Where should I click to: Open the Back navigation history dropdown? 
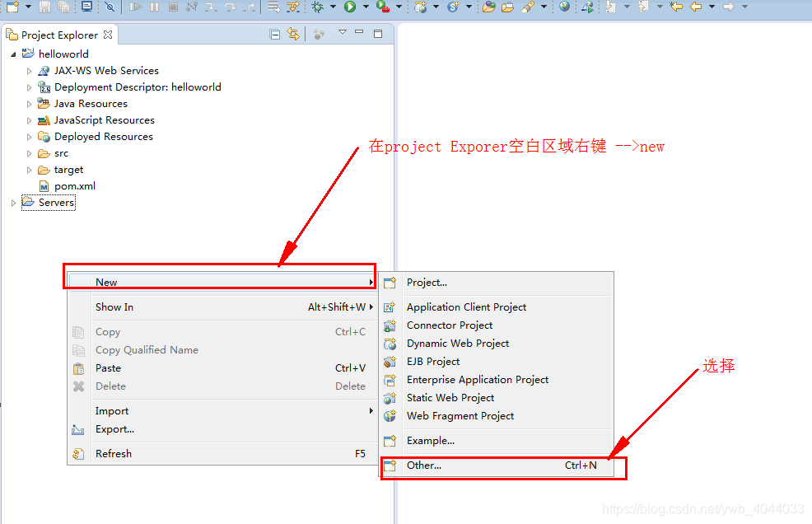(x=712, y=7)
